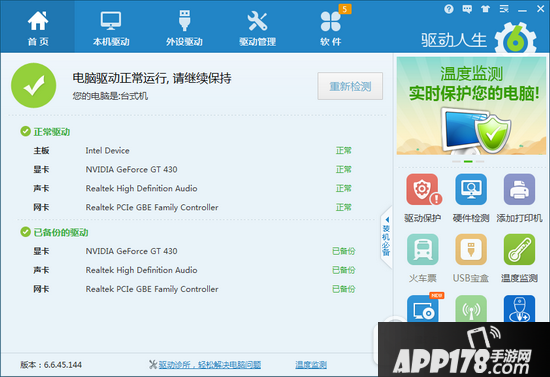Switch to the 本机驱动 tab
The height and width of the screenshot is (377, 550).
tap(111, 27)
